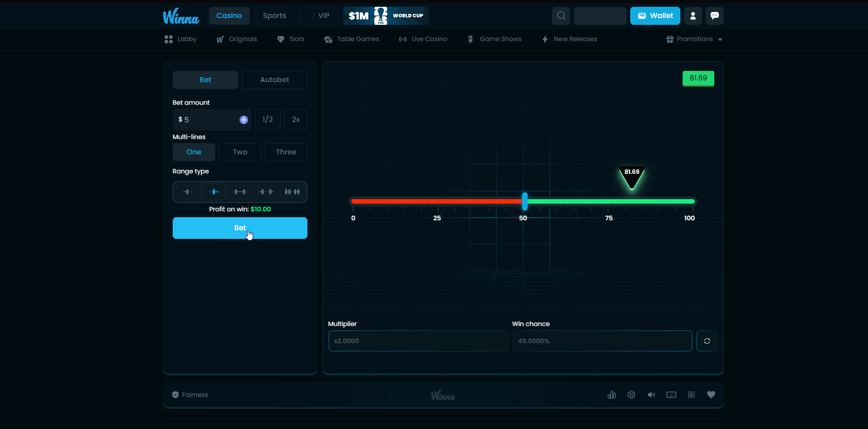Viewport: 868px width, 429px height.
Task: Open the user profile icon
Action: (x=693, y=16)
